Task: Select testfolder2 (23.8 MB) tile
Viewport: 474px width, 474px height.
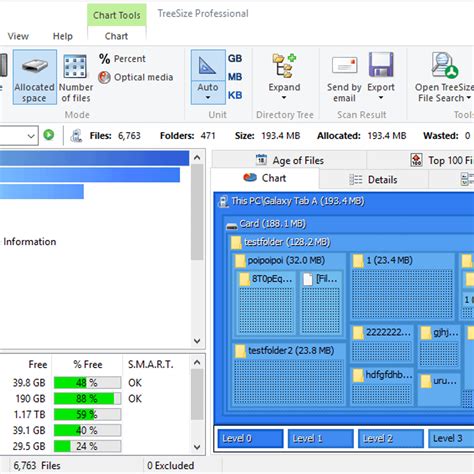Action: (289, 375)
